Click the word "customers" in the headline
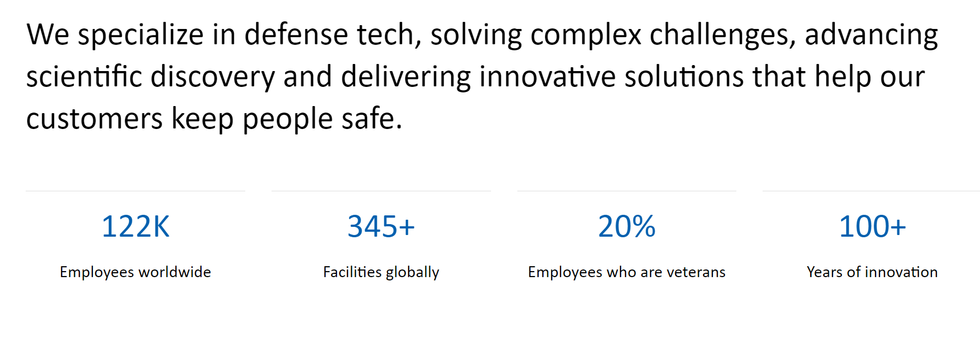This screenshot has height=346, width=980. click(95, 119)
